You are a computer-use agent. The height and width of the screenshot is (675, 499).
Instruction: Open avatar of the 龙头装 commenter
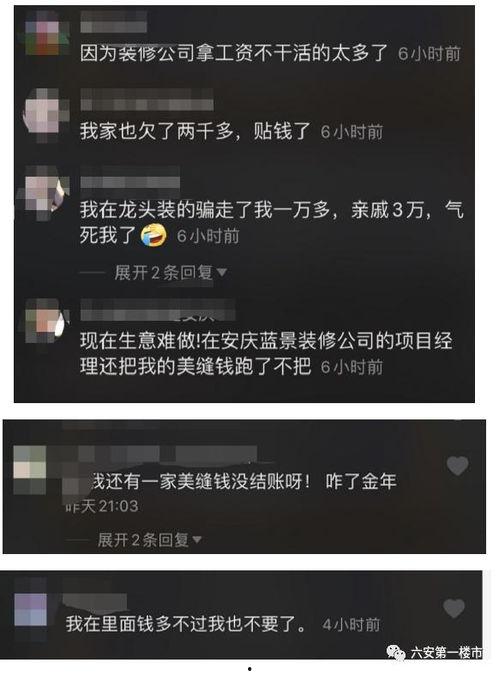46,190
